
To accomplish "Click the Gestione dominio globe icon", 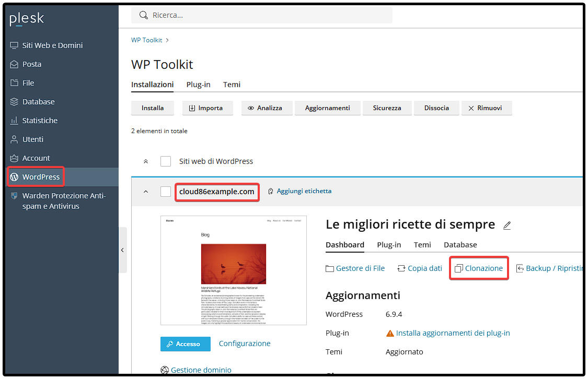I will pyautogui.click(x=164, y=370).
